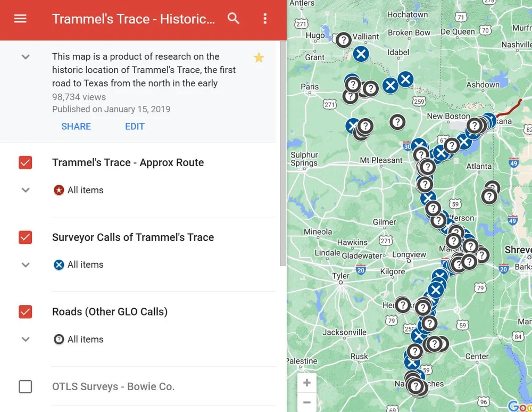Select the blue X icon next to All items
Image resolution: width=532 pixels, height=412 pixels.
59,265
